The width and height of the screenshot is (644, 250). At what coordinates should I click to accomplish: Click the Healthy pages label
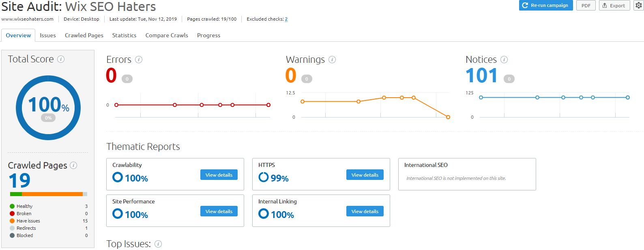click(24, 206)
